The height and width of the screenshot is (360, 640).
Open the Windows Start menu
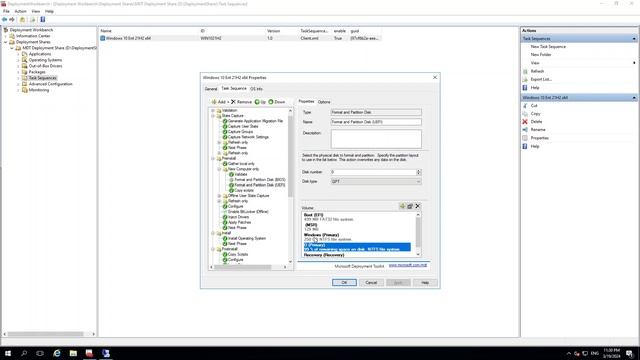click(8, 353)
